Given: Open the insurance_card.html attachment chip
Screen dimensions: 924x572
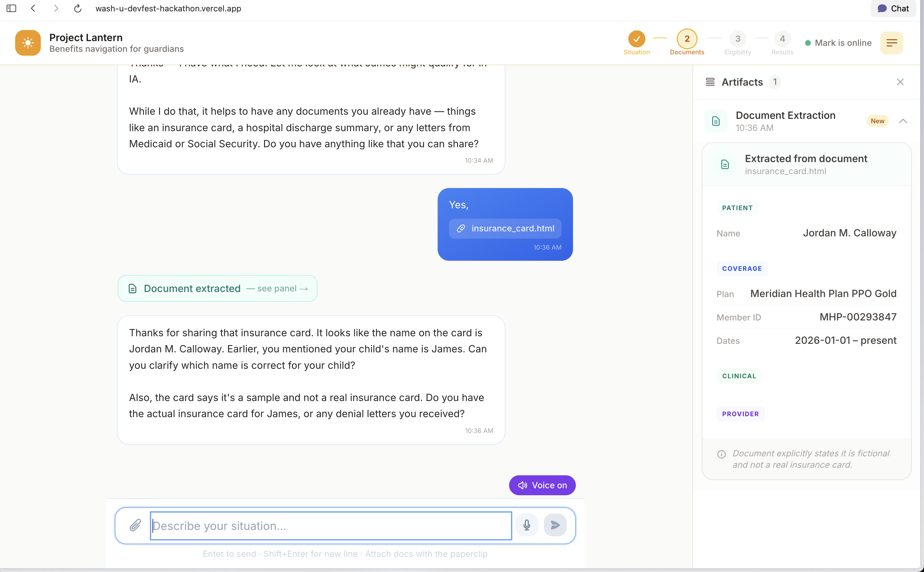Looking at the screenshot, I should point(505,228).
